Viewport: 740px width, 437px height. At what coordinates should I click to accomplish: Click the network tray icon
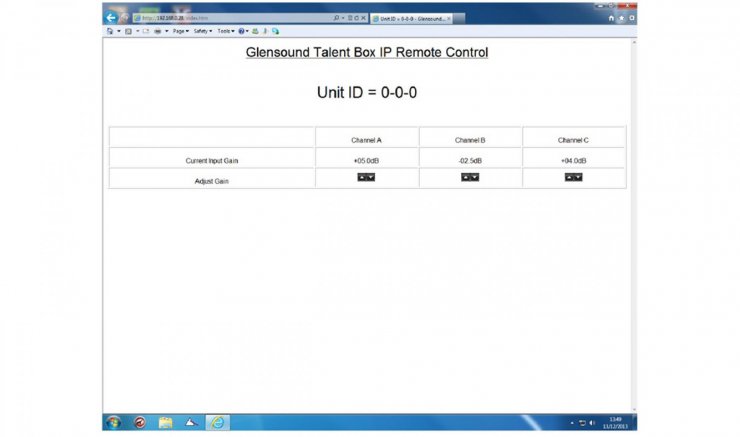pyautogui.click(x=582, y=423)
